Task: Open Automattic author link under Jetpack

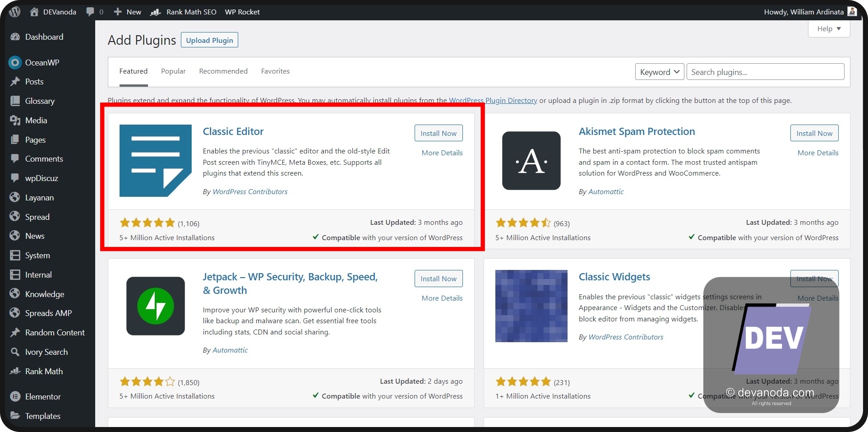Action: [x=230, y=350]
